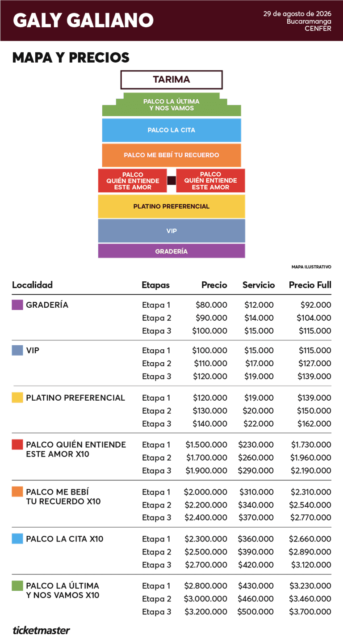Select the Platino Preferencial map zone
Viewport: 343px width, 644px height.
tap(171, 207)
